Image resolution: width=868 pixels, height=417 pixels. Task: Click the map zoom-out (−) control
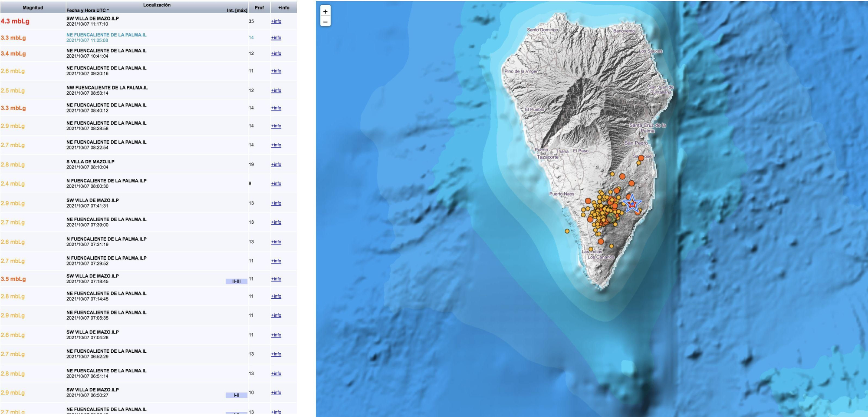[325, 21]
